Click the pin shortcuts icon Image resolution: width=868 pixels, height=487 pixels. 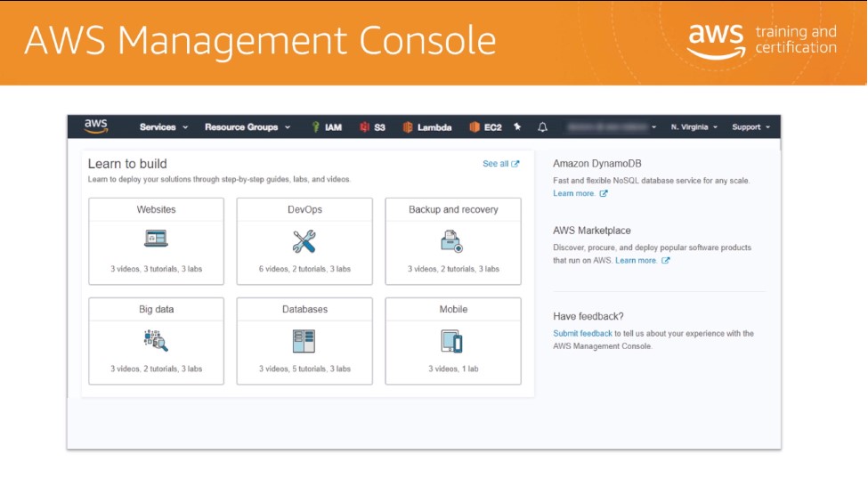517,126
